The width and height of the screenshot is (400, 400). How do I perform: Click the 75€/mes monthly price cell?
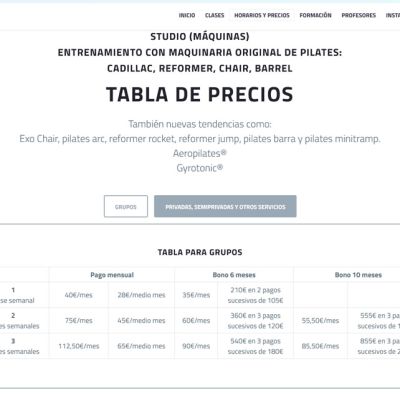tap(79, 320)
